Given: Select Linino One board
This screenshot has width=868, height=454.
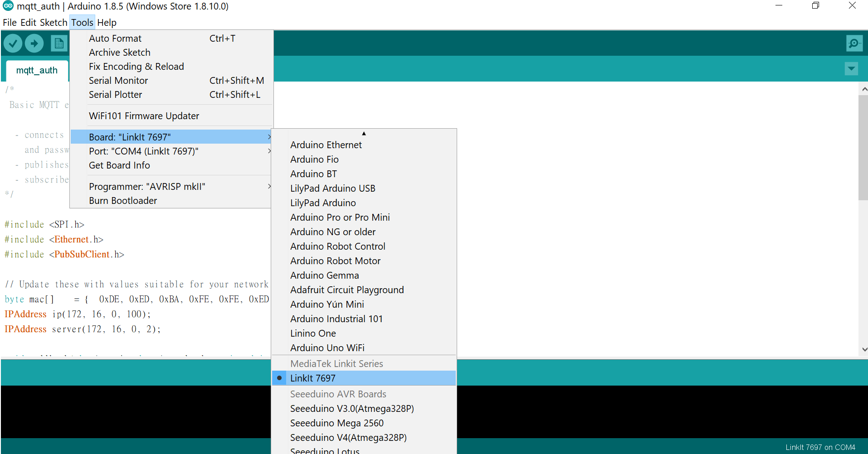Looking at the screenshot, I should [364, 333].
